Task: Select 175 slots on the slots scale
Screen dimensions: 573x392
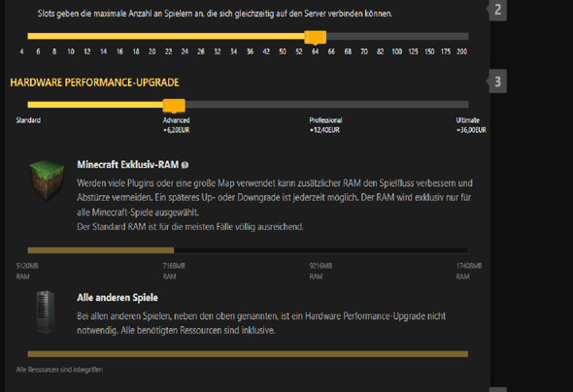Action: click(x=446, y=51)
